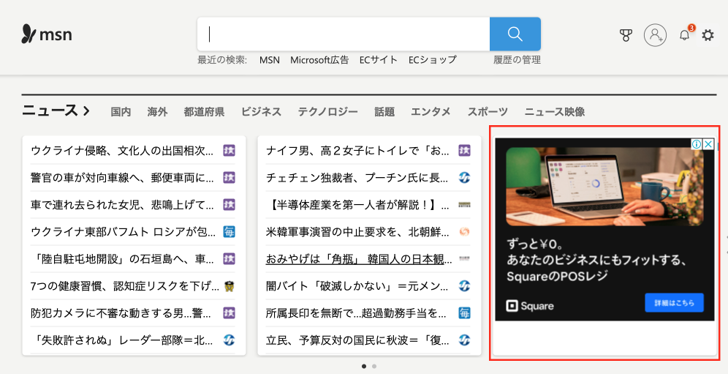
Task: Click source icon beside ナイフ男 headline
Action: tap(464, 150)
